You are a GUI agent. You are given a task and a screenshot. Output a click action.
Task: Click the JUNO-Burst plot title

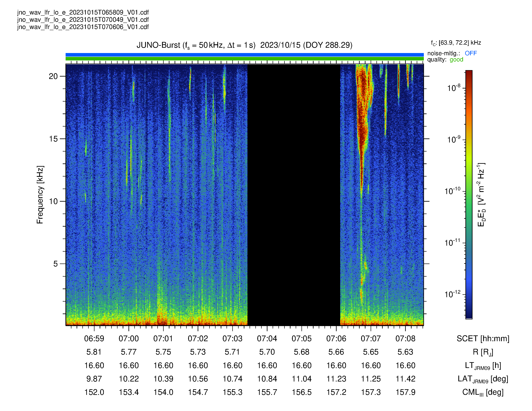[244, 45]
